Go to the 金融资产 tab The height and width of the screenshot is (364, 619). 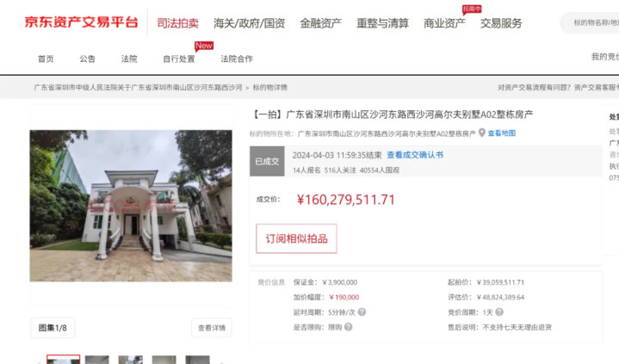[320, 23]
